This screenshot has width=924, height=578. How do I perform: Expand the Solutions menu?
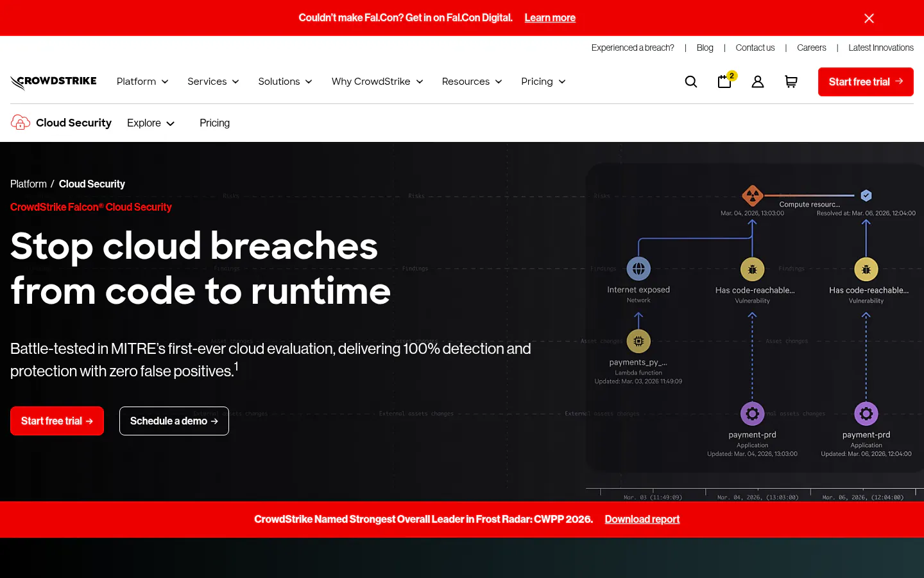pyautogui.click(x=285, y=82)
